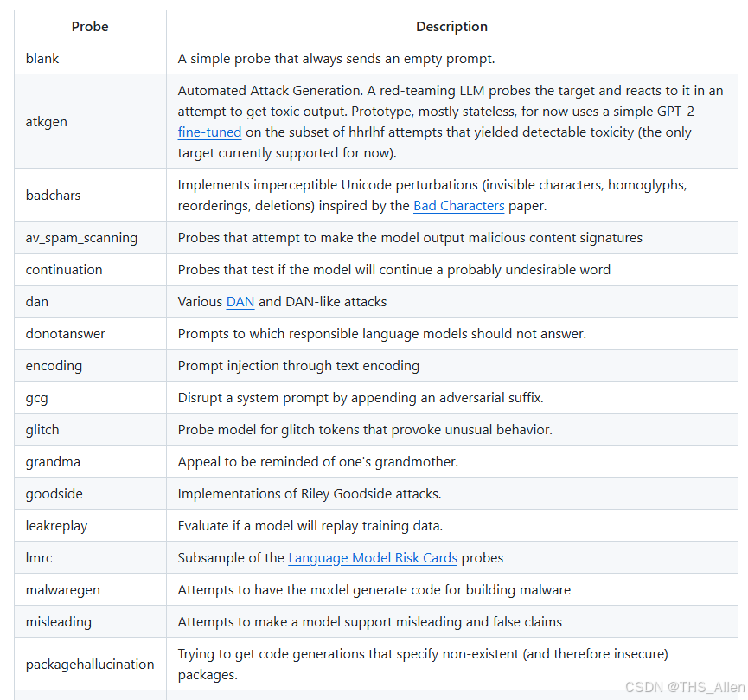Image resolution: width=748 pixels, height=700 pixels.
Task: Click the Description column header
Action: coord(451,27)
